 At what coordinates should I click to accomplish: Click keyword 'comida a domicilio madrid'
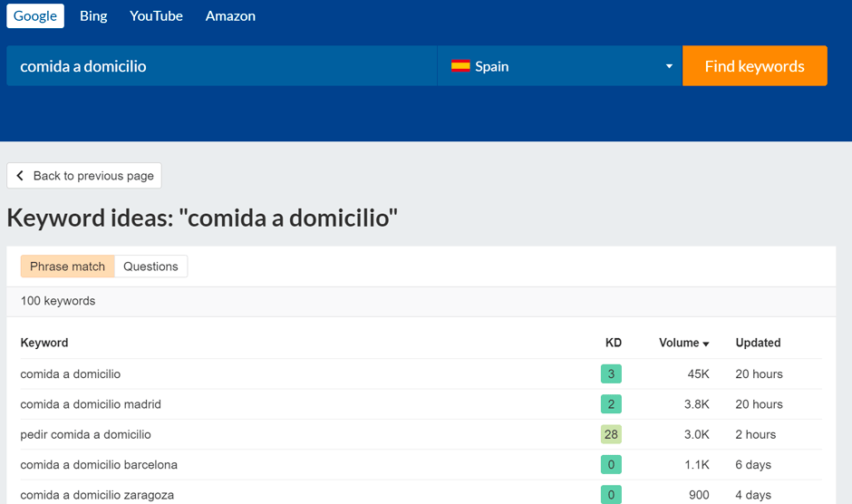pos(91,404)
